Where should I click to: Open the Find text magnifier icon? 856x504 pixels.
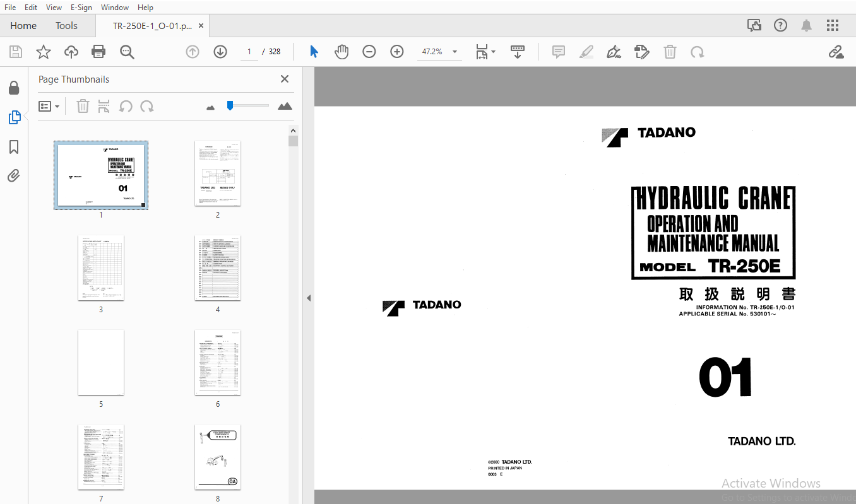[127, 52]
